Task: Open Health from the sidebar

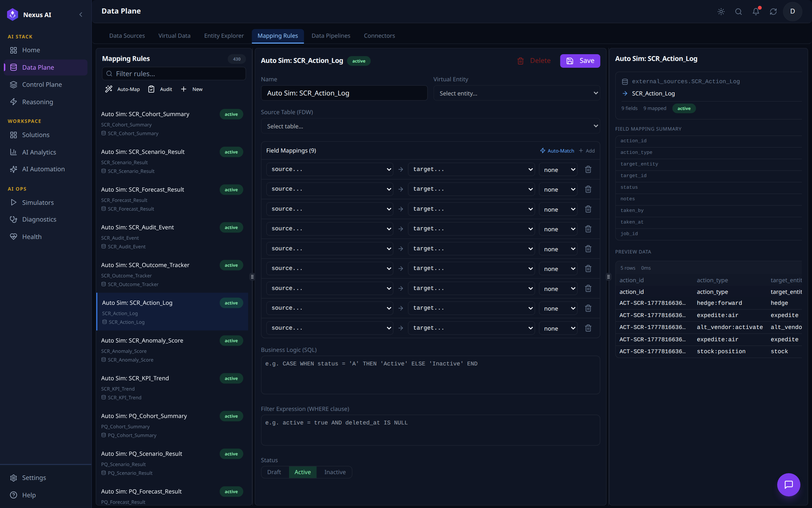Action: pos(46,236)
